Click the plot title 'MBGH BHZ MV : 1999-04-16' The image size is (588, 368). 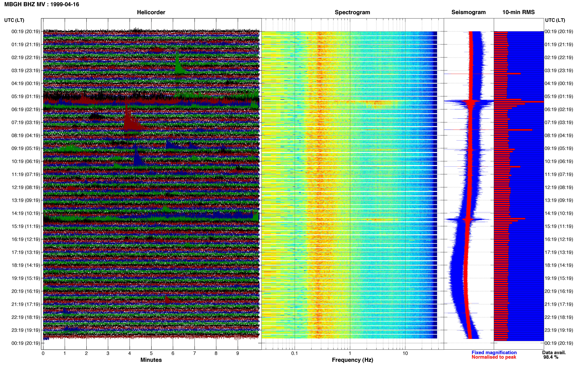click(x=42, y=4)
